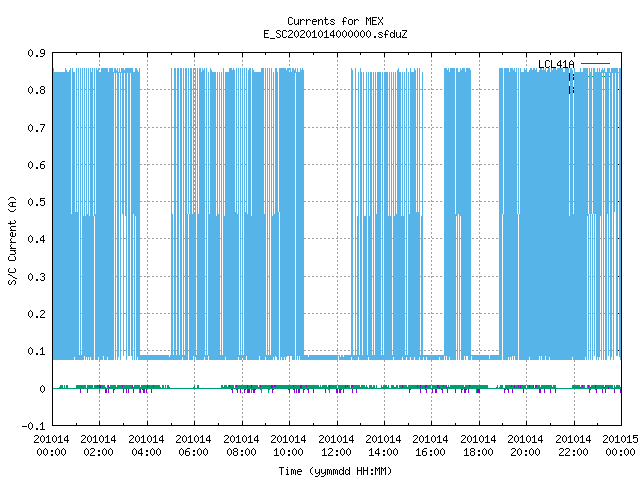
Task: Click the '201014 22:00' x-axis tick label
Action: pyautogui.click(x=573, y=446)
